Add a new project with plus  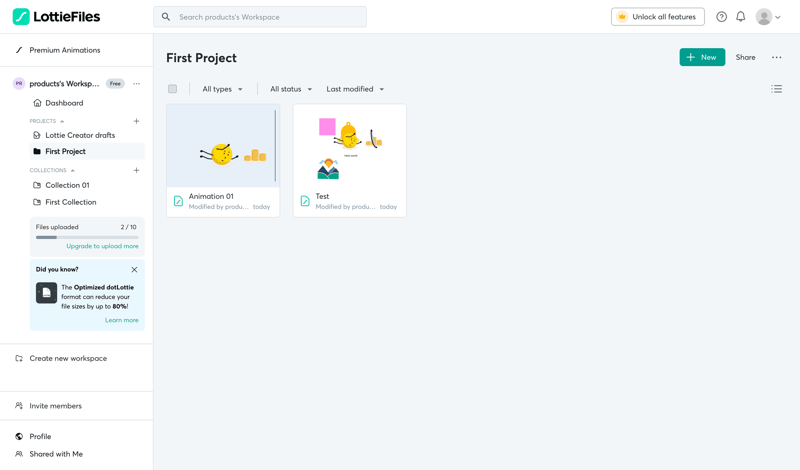(x=136, y=121)
